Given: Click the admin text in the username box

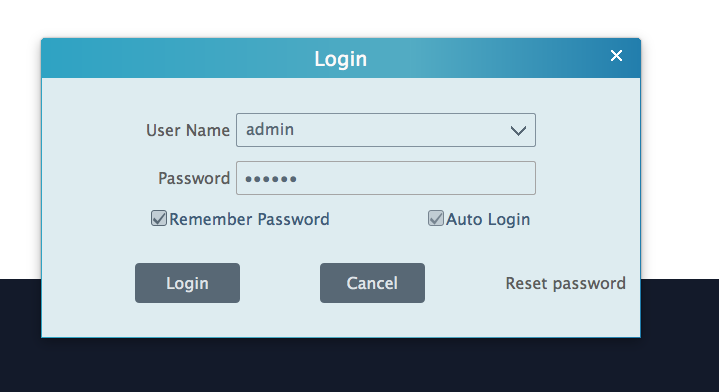Looking at the screenshot, I should [x=270, y=130].
